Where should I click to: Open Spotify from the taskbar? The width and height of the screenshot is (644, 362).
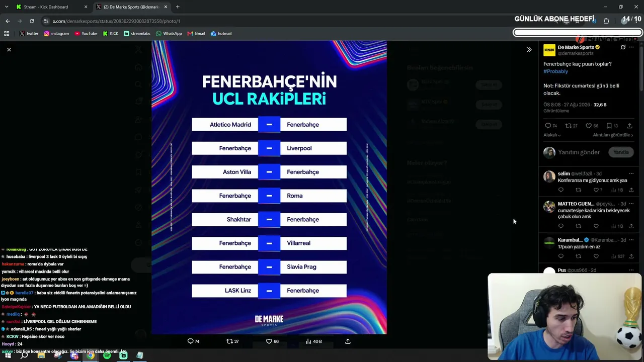[107, 355]
